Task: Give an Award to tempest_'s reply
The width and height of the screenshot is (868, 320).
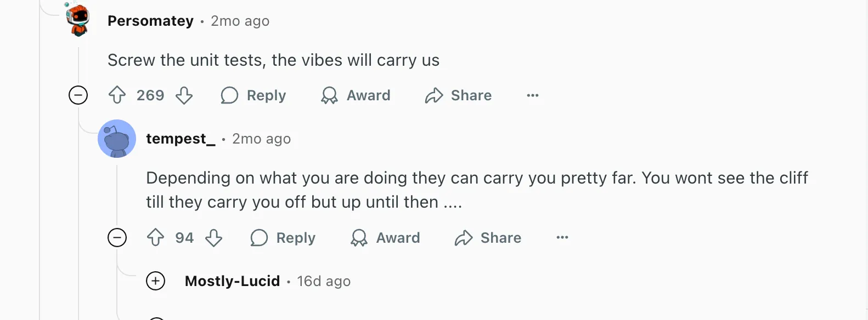Action: [x=385, y=238]
